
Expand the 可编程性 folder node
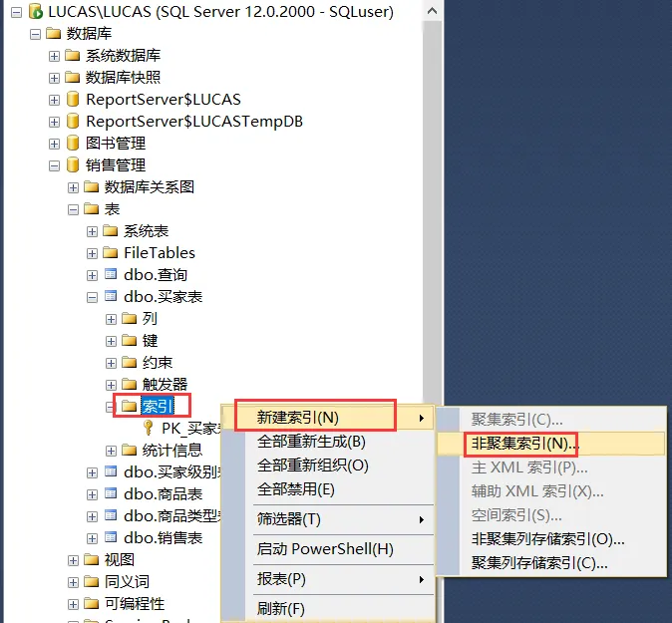(x=73, y=605)
